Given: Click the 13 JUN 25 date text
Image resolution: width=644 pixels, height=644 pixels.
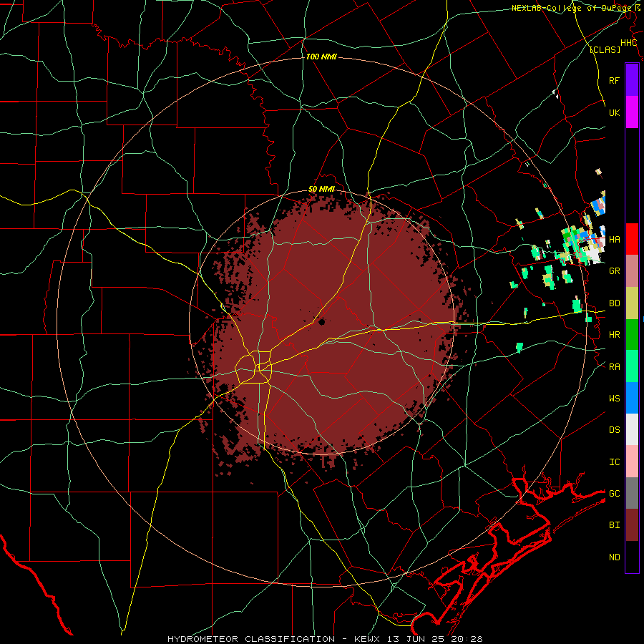Looking at the screenshot, I should (x=415, y=639).
